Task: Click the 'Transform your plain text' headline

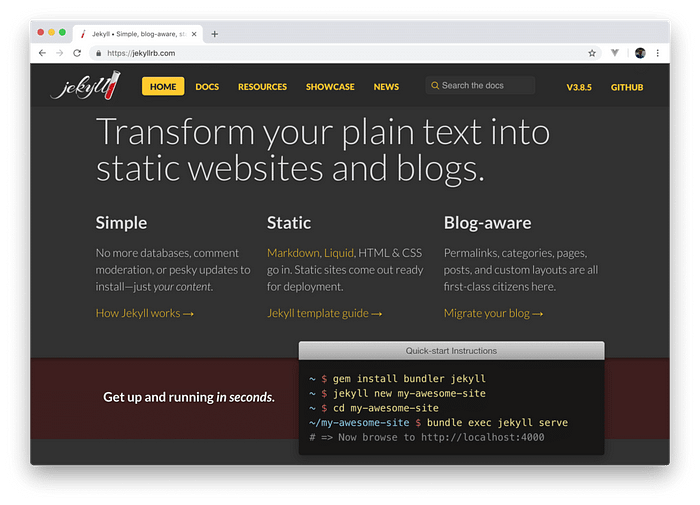Action: pos(323,150)
